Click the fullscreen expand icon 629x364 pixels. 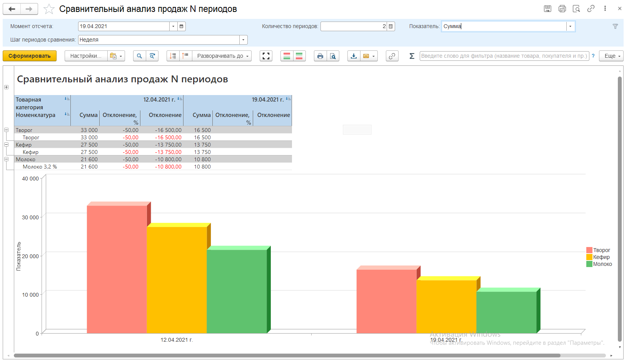[x=266, y=56]
